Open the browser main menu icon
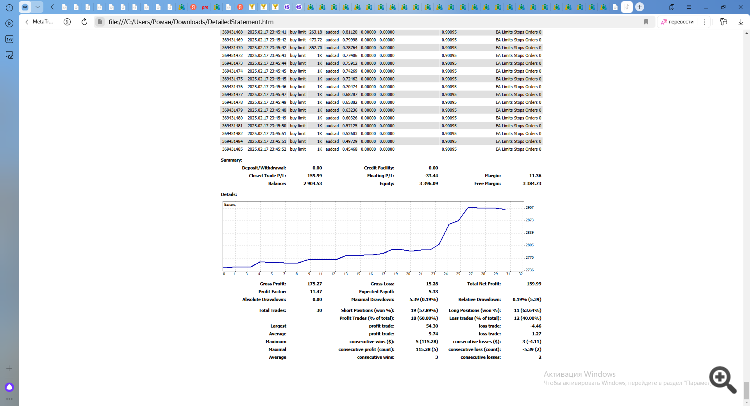Screen dimensions: 750x406 coord(689,7)
